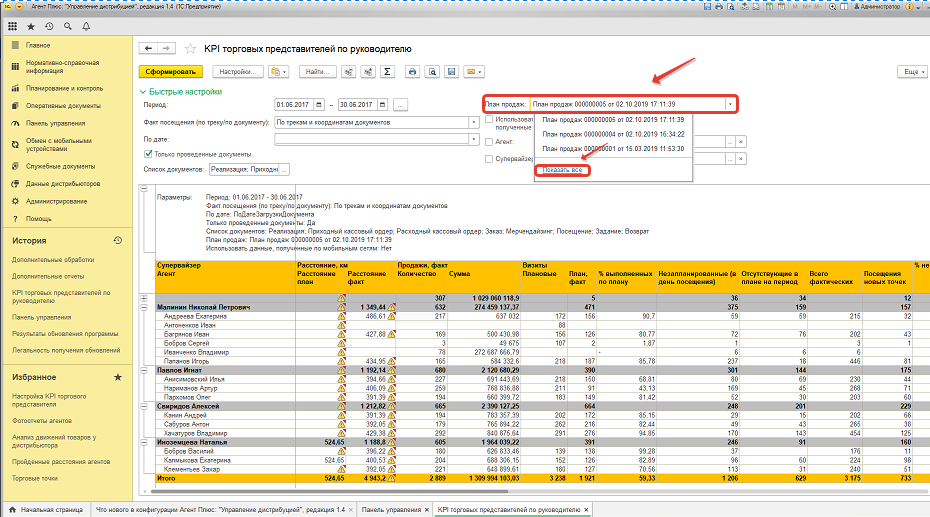Screen dimensions: 930x517
Task: Select План продаж 000000004 from list
Action: click(x=613, y=134)
